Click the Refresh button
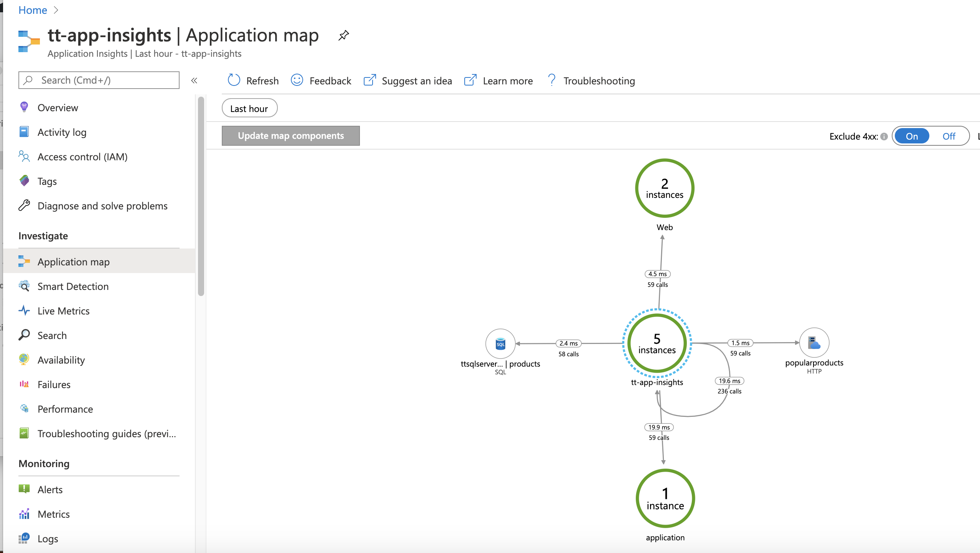980x553 pixels. [x=254, y=81]
